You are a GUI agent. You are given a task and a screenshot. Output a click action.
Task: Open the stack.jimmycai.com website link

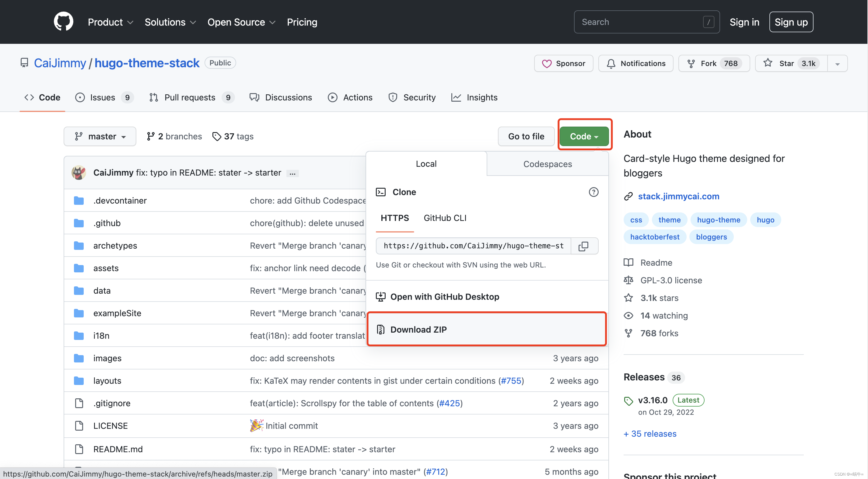point(679,197)
